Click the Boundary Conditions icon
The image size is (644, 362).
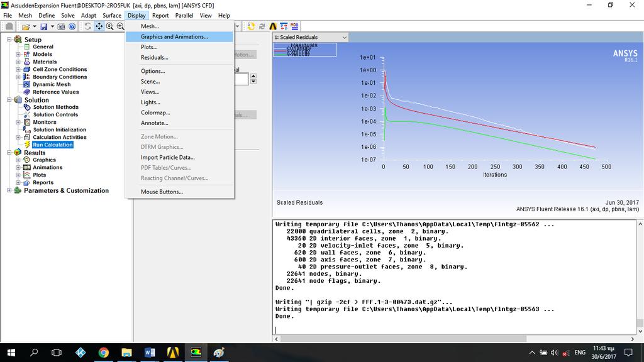click(26, 77)
